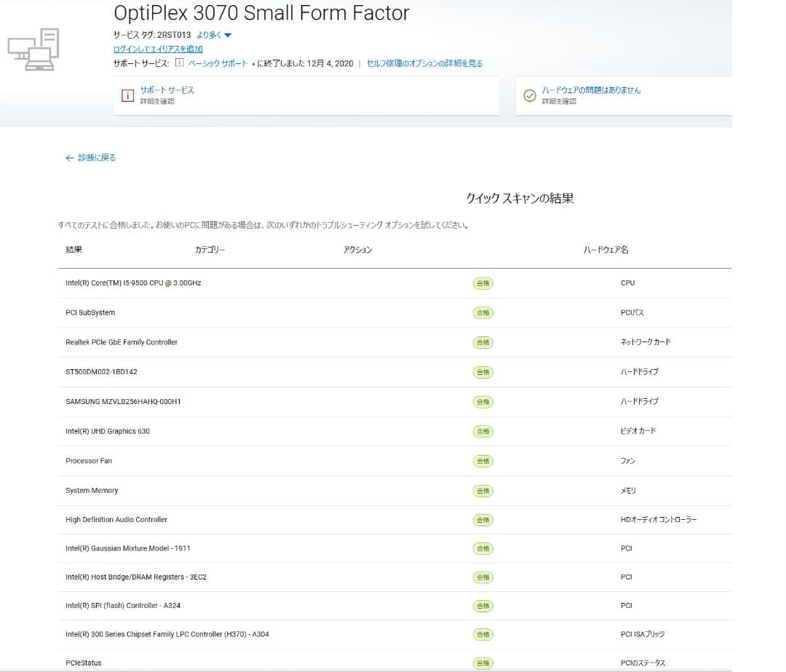Select the Realtek PCIe GbE Family Controller row
Screen dimensions: 786x672
pyautogui.click(x=122, y=342)
